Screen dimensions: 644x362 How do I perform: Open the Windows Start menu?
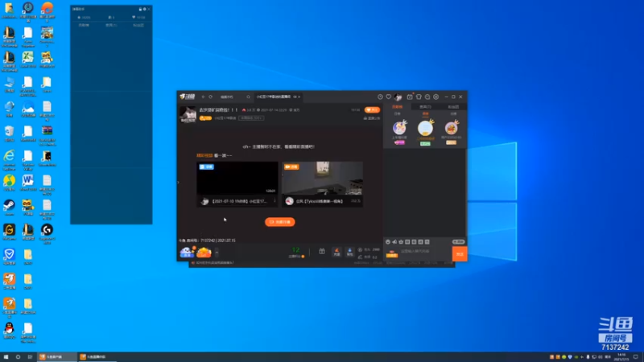[6, 357]
